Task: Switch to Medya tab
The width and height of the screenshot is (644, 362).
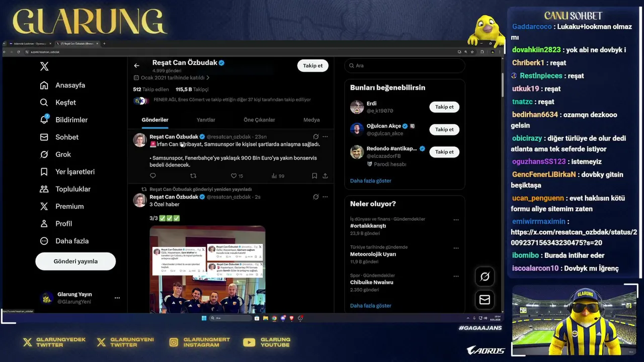Action: click(x=311, y=120)
